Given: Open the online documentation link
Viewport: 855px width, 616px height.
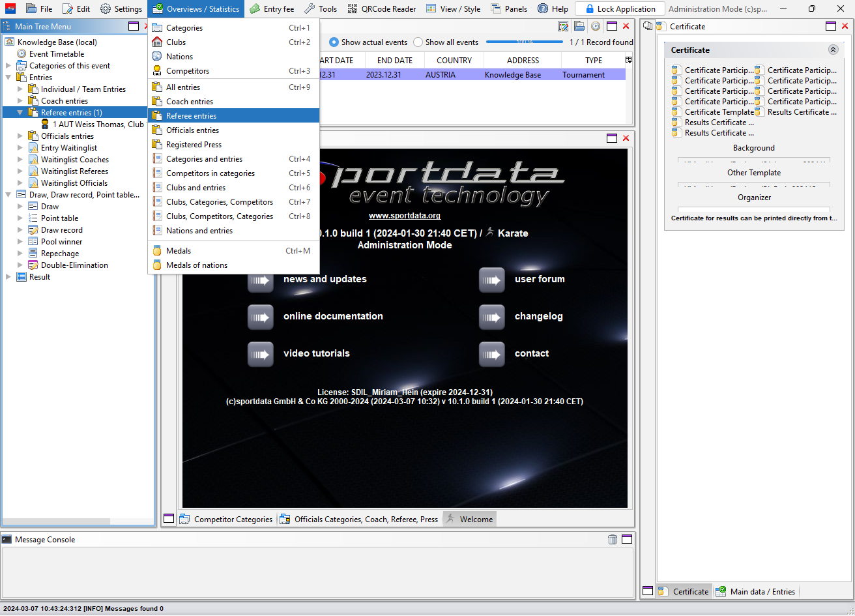Looking at the screenshot, I should point(333,316).
